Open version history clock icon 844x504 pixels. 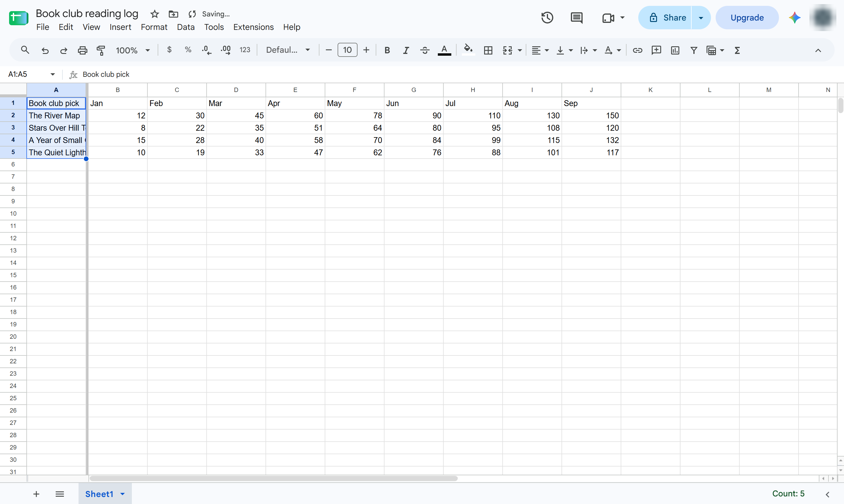(x=547, y=18)
